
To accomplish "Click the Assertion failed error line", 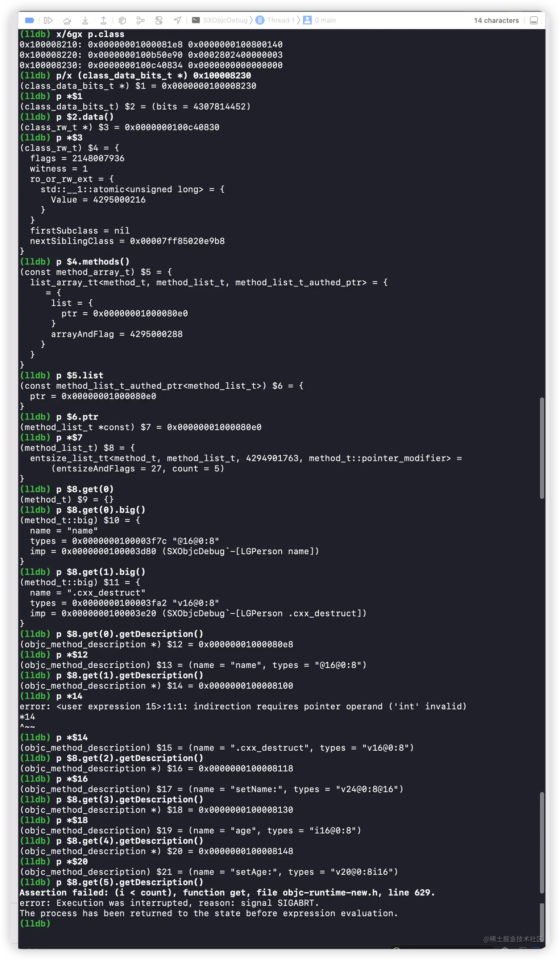I will (227, 893).
